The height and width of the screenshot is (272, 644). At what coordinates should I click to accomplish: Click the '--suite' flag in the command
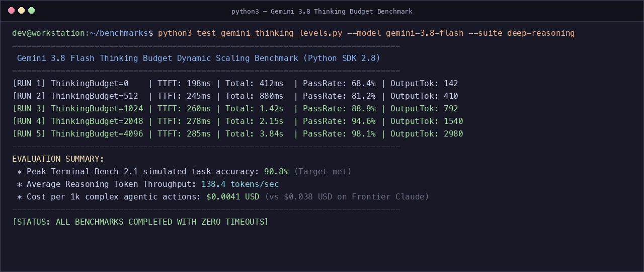click(486, 33)
